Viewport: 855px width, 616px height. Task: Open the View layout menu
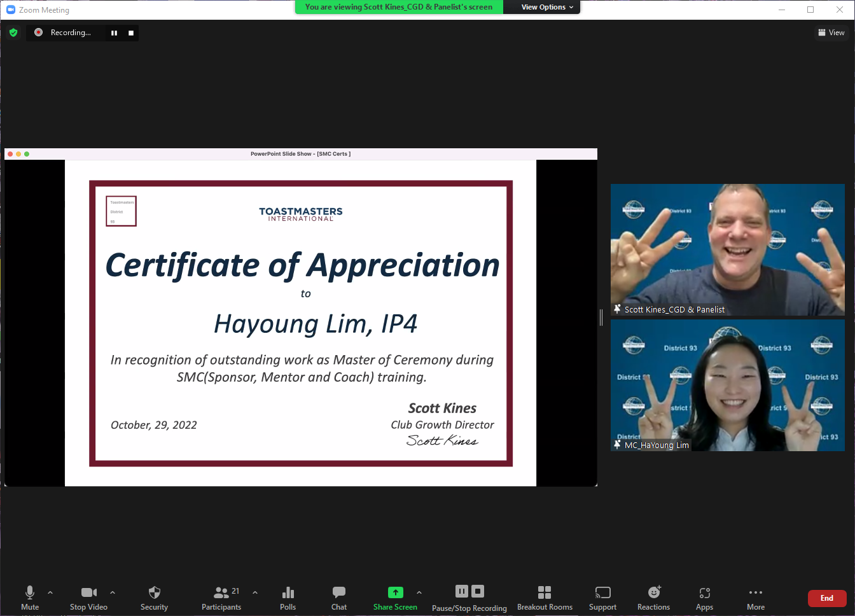[831, 32]
